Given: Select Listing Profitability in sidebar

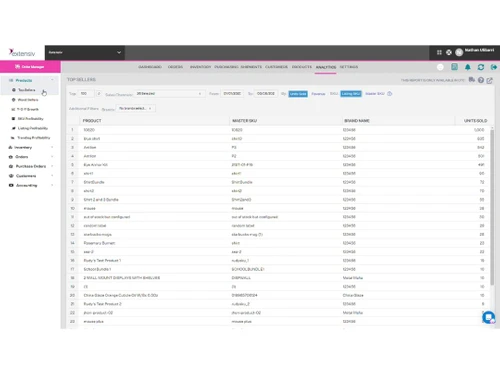Looking at the screenshot, I should (x=32, y=128).
